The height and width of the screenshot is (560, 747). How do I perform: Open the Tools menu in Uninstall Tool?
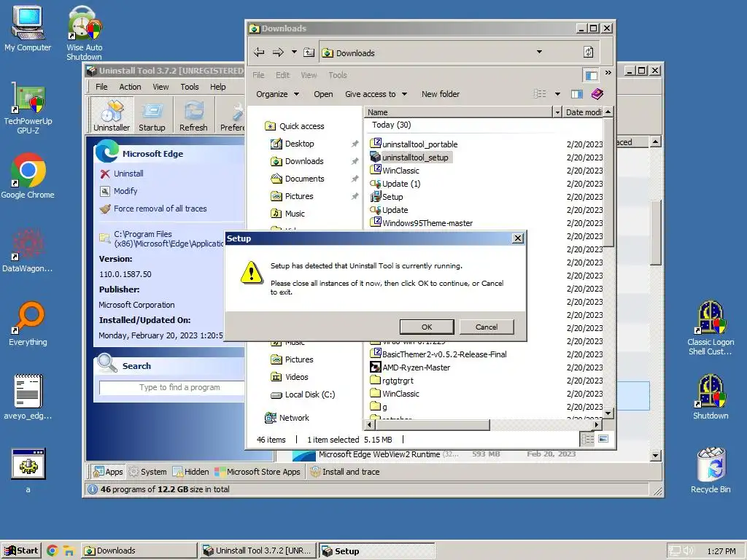tap(190, 87)
